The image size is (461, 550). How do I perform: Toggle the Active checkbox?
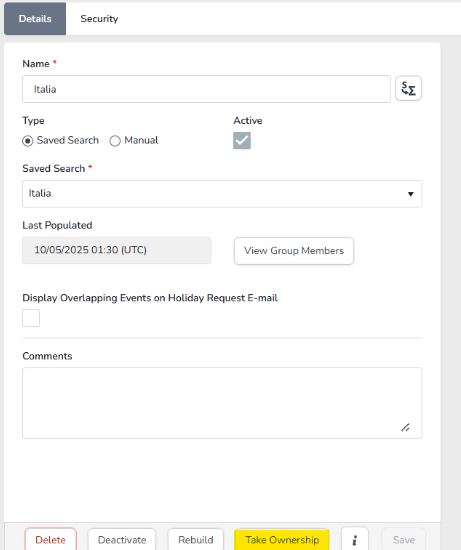[242, 141]
